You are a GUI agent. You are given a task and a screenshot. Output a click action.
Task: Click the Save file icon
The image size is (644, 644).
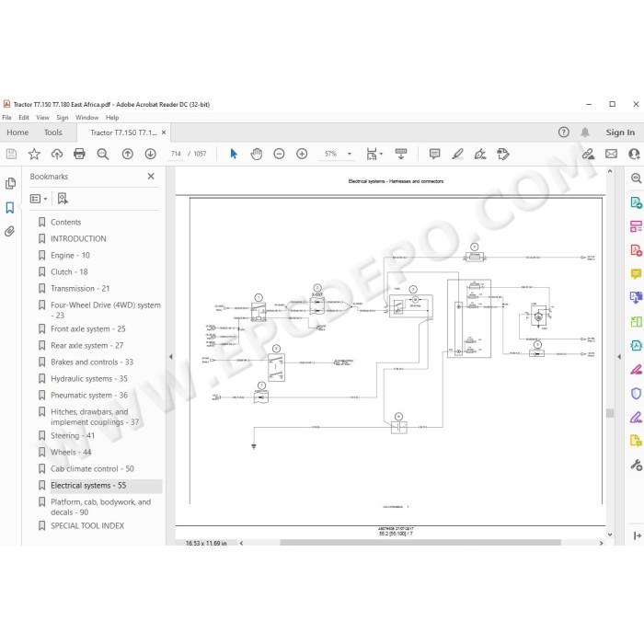[x=11, y=154]
